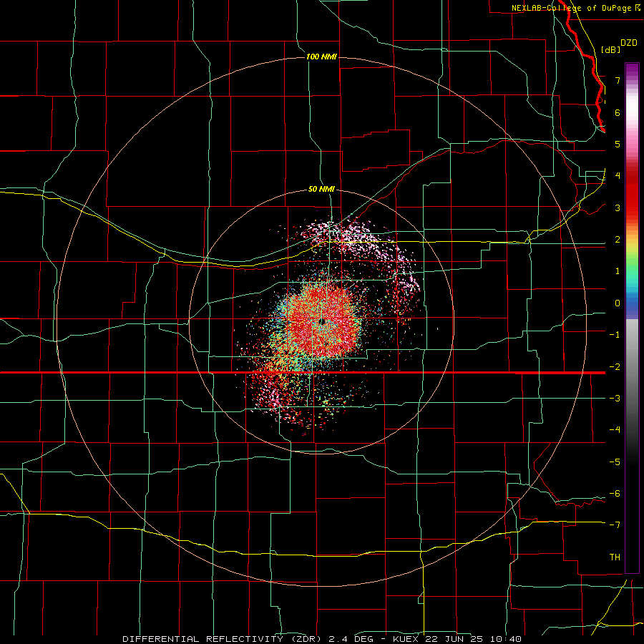Viewport: 644px width, 644px height.
Task: Click the TH label at colorbar bottom
Action: pyautogui.click(x=615, y=557)
